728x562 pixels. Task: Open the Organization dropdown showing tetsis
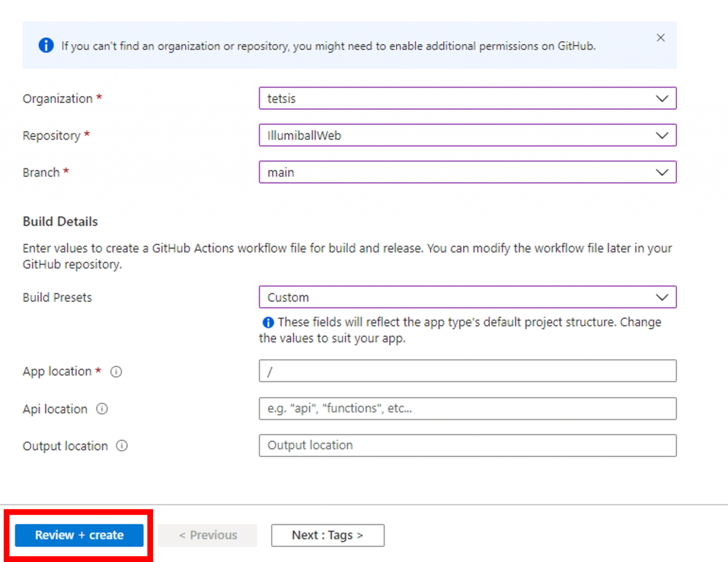pyautogui.click(x=467, y=98)
